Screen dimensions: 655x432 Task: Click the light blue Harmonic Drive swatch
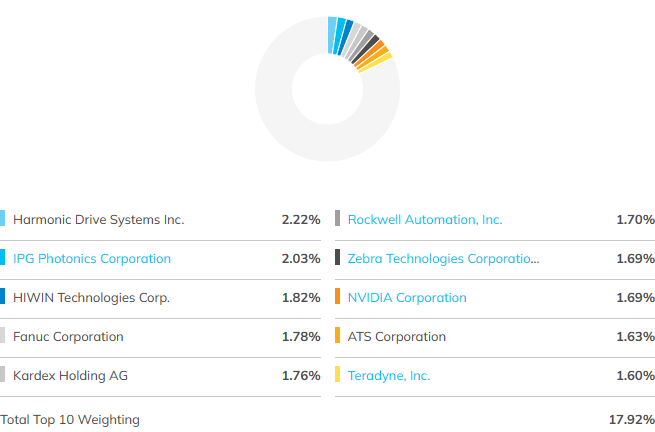[x=3, y=218]
